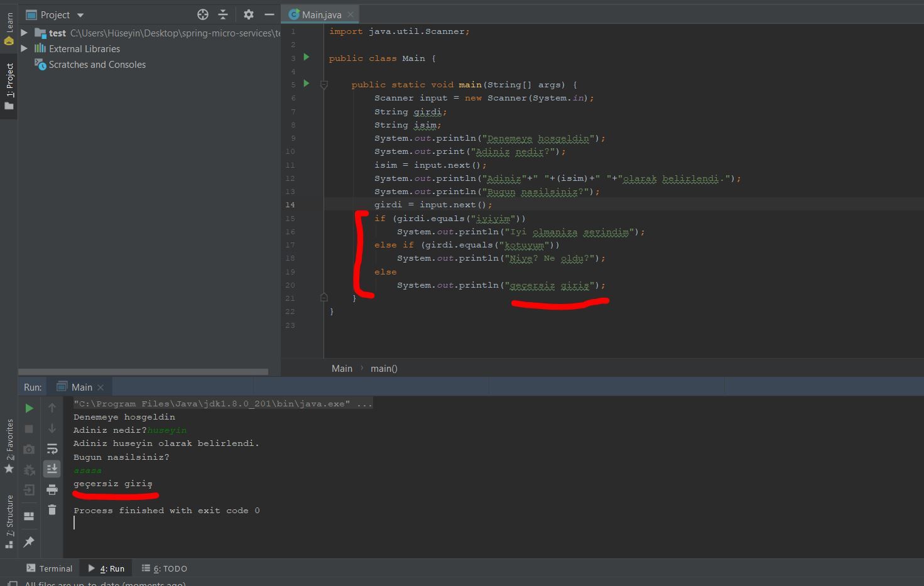The image size is (924, 586).
Task: Rerun Main with the green play icon
Action: [29, 408]
